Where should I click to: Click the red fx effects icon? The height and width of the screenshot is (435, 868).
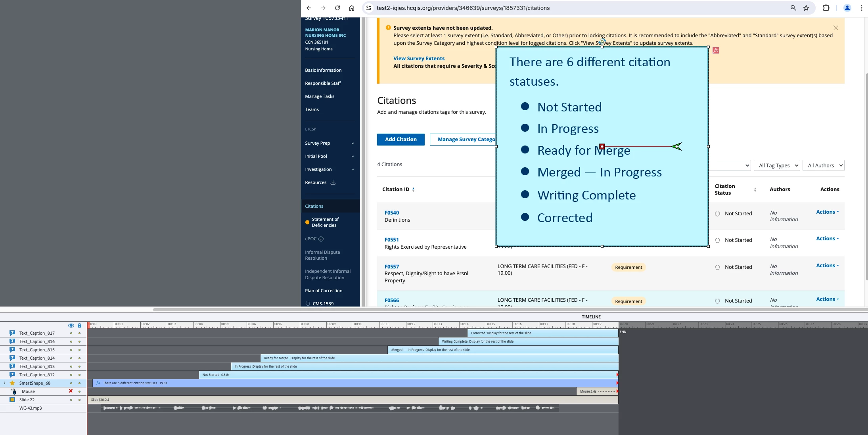[x=716, y=50]
